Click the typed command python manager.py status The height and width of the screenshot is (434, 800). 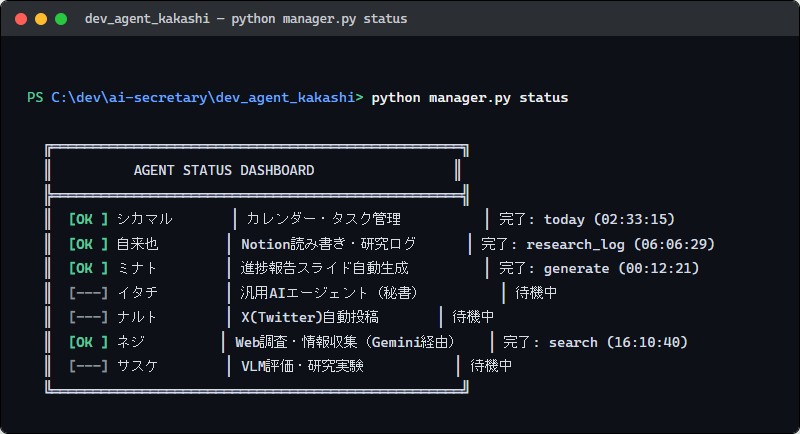469,97
